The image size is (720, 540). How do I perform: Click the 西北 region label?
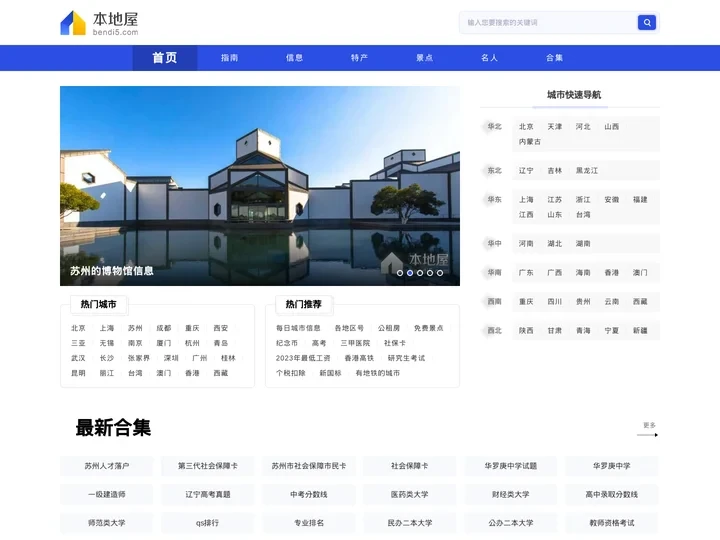(x=495, y=331)
